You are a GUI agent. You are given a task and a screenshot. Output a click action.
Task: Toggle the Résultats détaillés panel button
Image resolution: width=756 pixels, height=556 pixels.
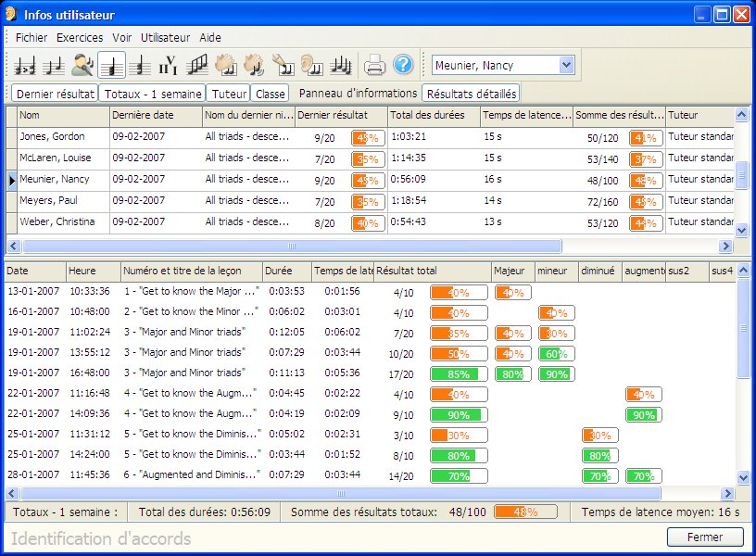pos(471,94)
